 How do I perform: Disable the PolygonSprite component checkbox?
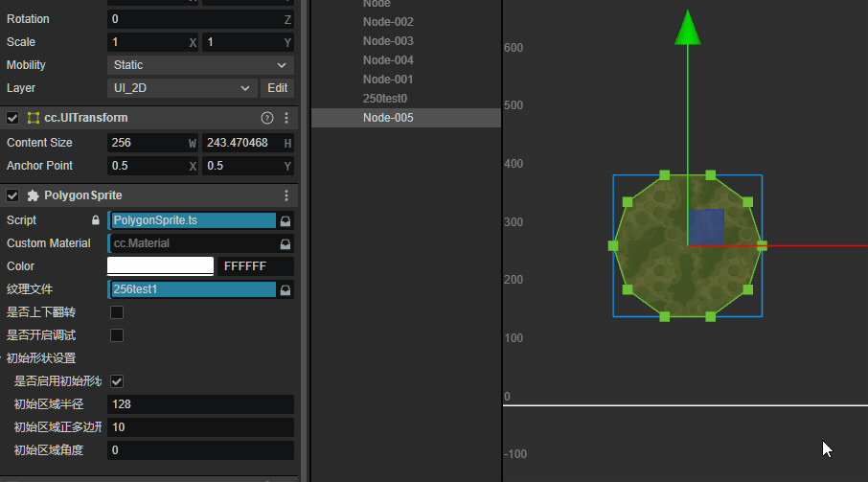(12, 195)
